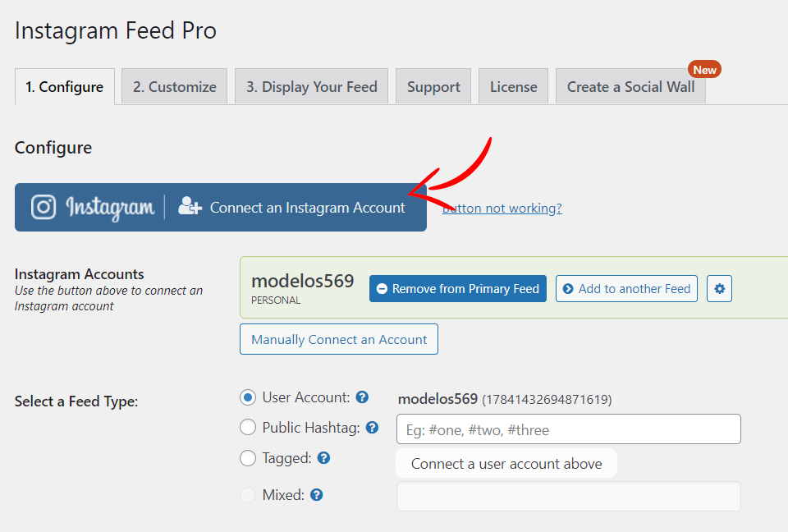Click the Instagram camera logo icon
The width and height of the screenshot is (788, 532).
[44, 207]
